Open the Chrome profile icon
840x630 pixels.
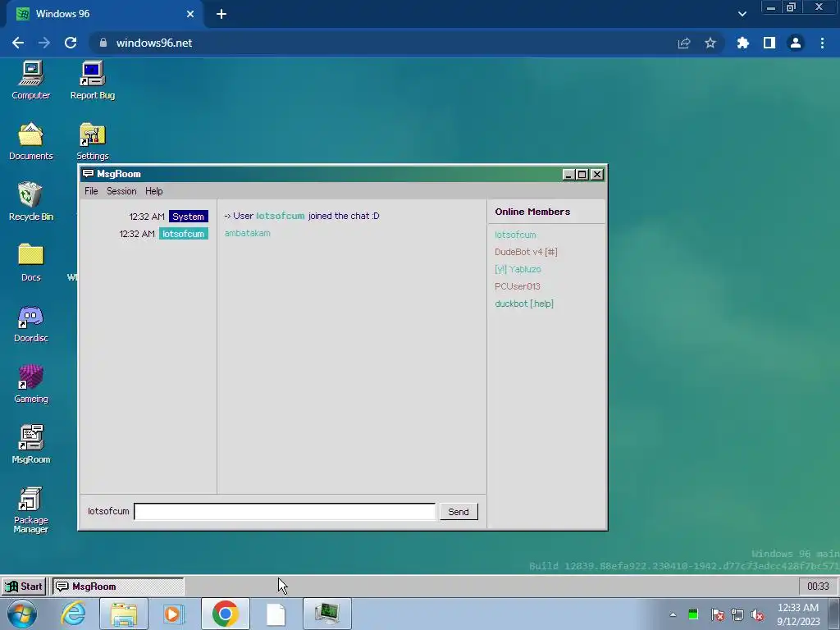796,43
